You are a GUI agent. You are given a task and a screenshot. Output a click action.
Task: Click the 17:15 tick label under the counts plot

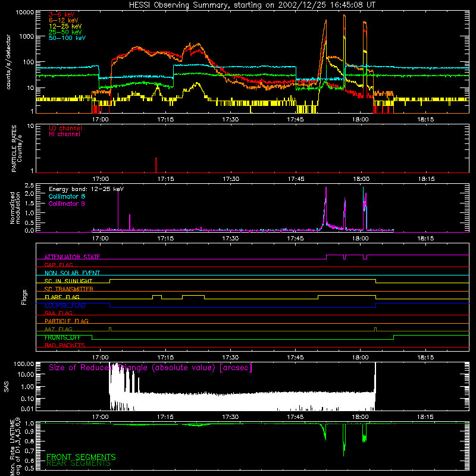[165, 120]
